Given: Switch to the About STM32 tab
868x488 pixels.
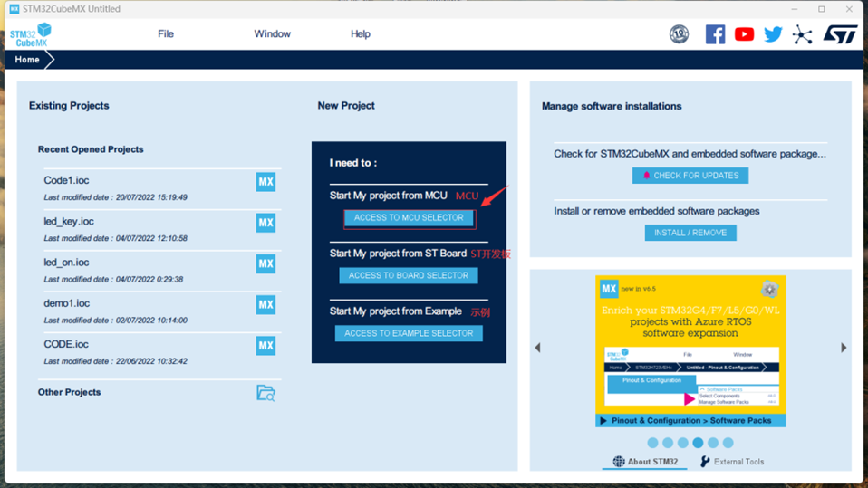Looking at the screenshot, I should [x=645, y=462].
